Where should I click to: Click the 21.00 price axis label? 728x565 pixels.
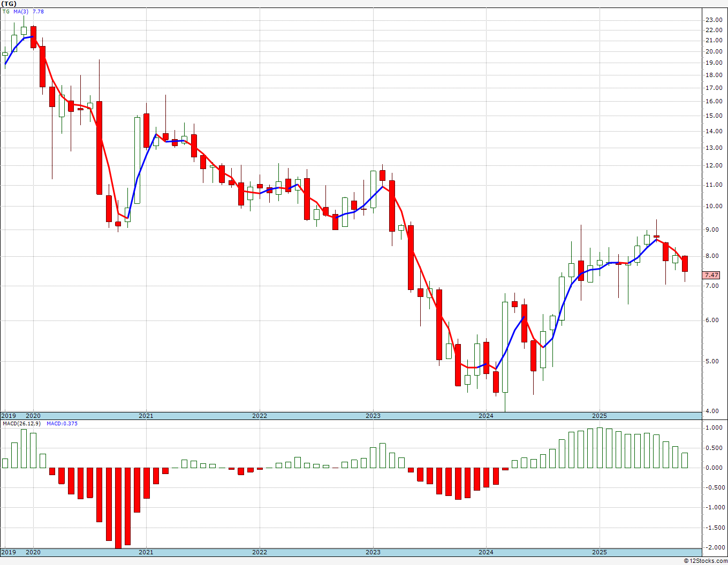point(714,41)
